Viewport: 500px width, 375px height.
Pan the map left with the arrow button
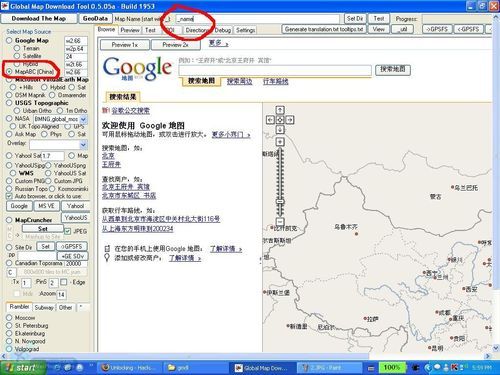pos(270,119)
